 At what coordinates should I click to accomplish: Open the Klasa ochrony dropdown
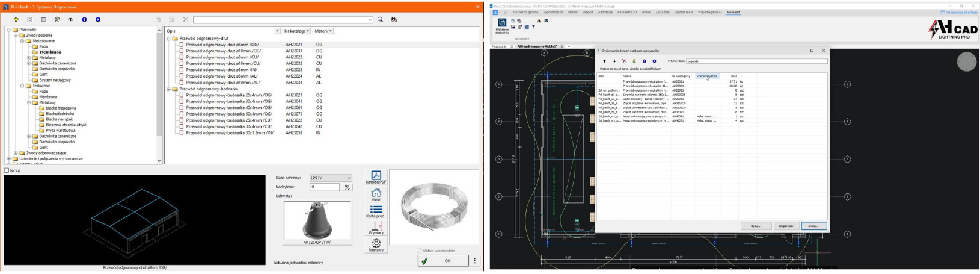[x=330, y=178]
